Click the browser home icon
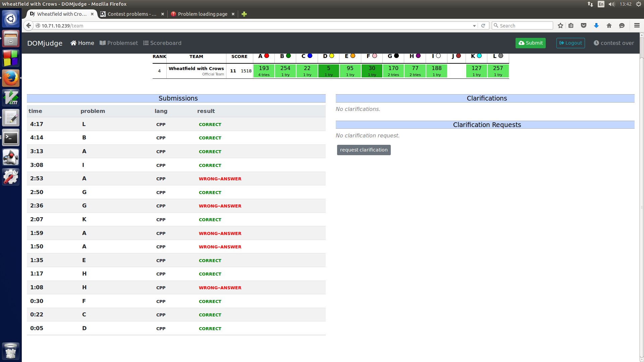The height and width of the screenshot is (362, 644). click(609, 25)
